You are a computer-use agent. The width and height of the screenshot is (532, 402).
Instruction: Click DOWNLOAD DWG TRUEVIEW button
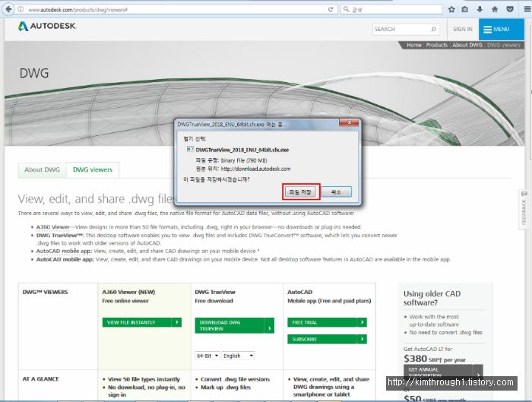coord(234,325)
